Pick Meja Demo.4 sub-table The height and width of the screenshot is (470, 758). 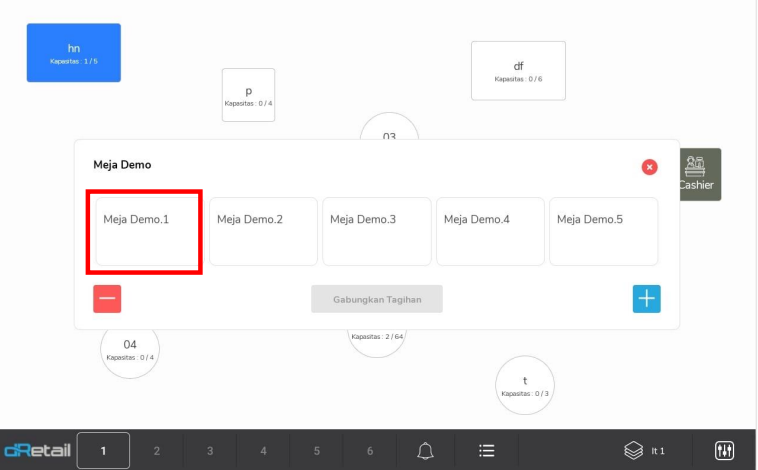pyautogui.click(x=490, y=231)
